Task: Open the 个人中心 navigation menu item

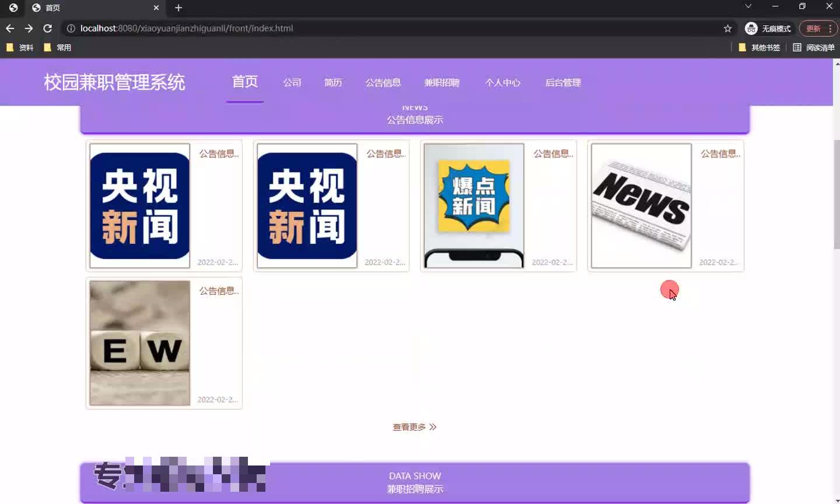Action: click(503, 82)
